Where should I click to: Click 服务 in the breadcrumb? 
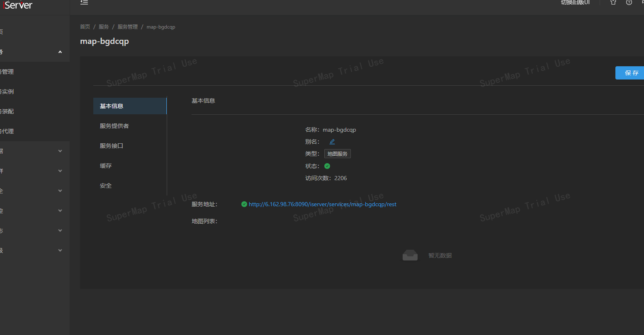pos(104,27)
